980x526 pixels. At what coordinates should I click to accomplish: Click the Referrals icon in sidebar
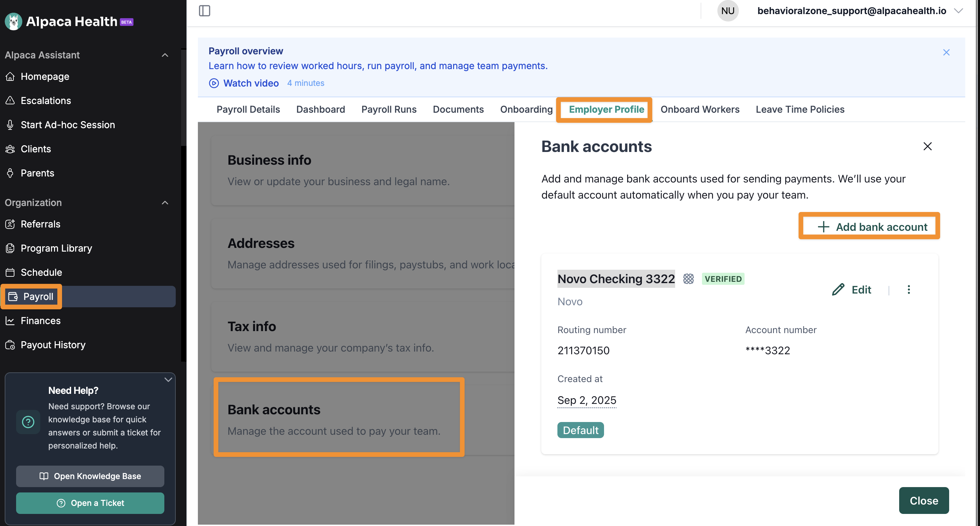click(10, 224)
